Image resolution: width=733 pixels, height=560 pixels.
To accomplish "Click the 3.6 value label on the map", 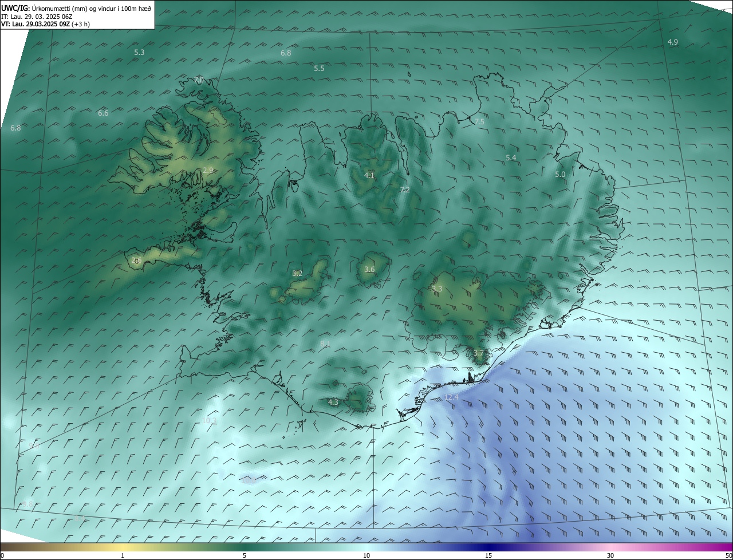I will 369,269.
